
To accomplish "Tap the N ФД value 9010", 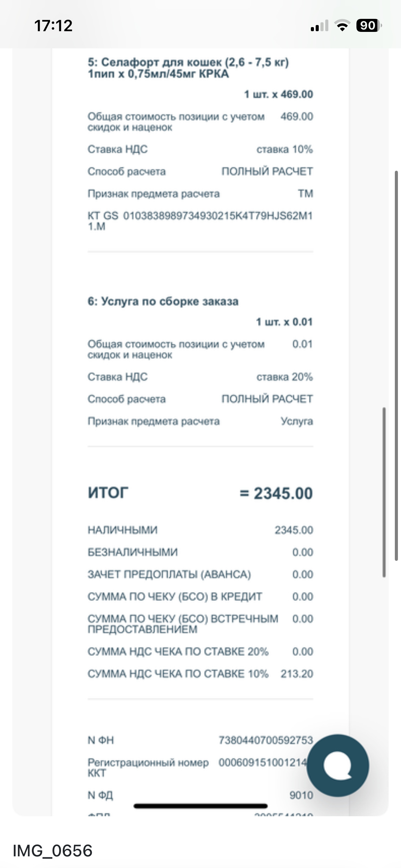I will [x=301, y=795].
